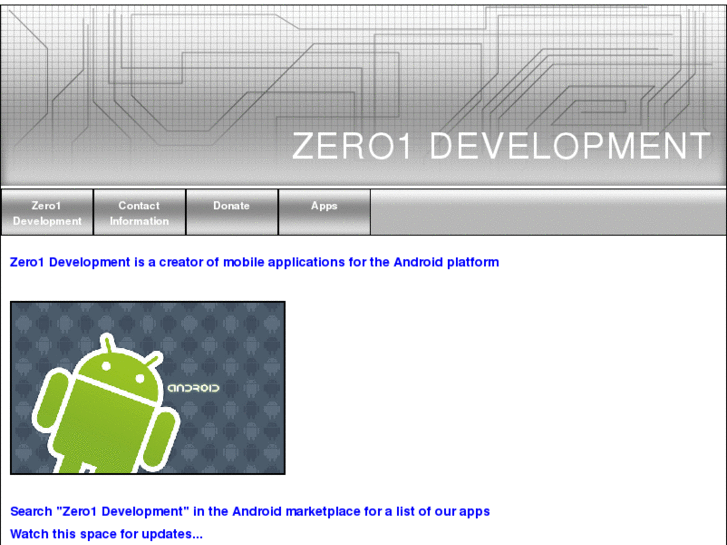Viewport: 727px width, 545px height.
Task: Open the Donate menu item
Action: pyautogui.click(x=232, y=212)
